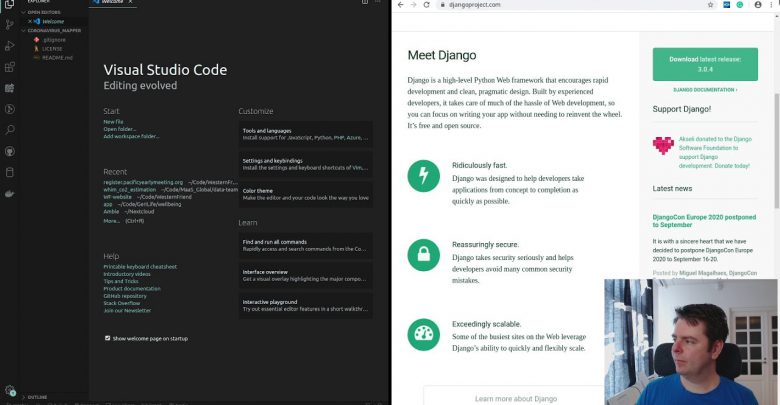Open the Docker whale view in VS Code
The image size is (780, 405).
tap(9, 194)
